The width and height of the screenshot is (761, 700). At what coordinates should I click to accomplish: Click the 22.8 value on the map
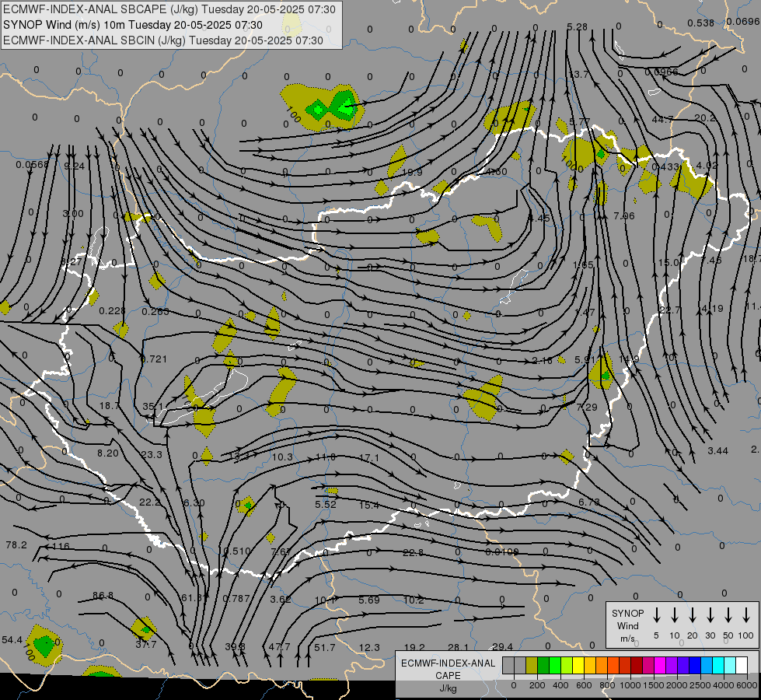[x=413, y=552]
